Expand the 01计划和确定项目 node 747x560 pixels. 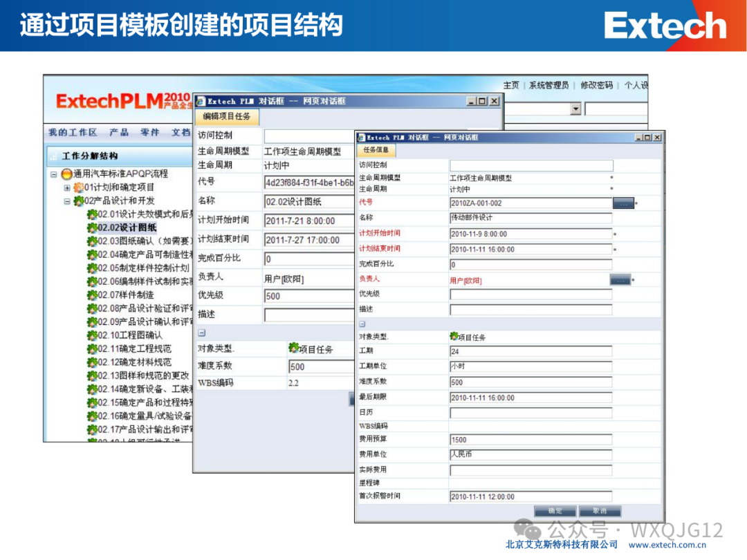click(67, 187)
